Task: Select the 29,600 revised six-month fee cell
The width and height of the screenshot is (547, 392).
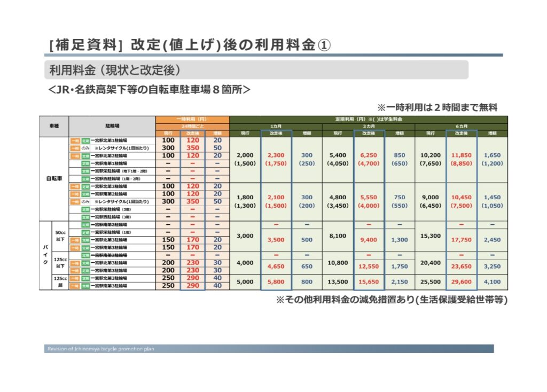Action: 461,282
